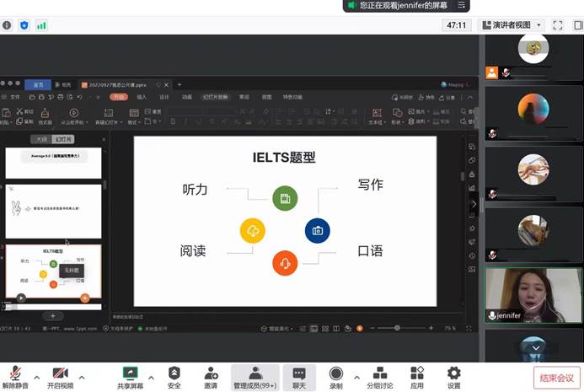
Task: Click the green circle icon near 听力
Action: pyautogui.click(x=285, y=198)
